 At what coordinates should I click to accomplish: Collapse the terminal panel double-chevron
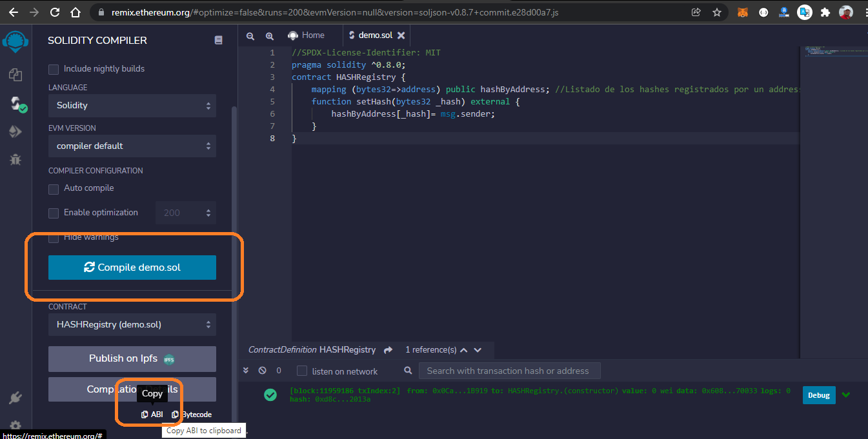[x=246, y=371]
